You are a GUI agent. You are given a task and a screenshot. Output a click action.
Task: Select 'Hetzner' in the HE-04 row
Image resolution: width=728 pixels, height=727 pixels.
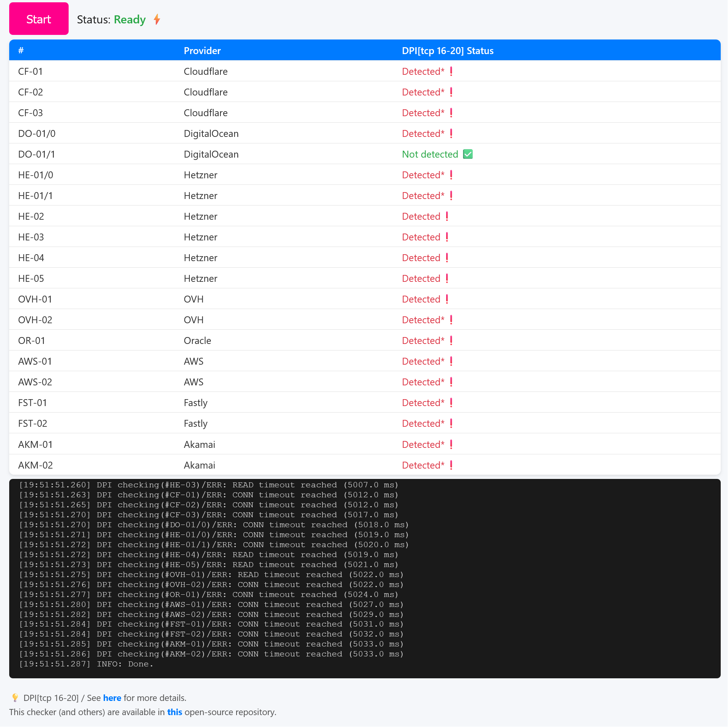click(200, 258)
